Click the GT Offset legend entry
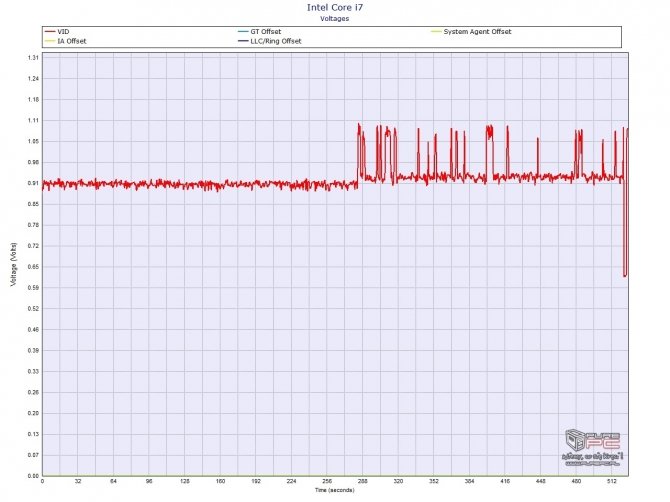Viewport: 670px width, 502px height. [x=260, y=32]
